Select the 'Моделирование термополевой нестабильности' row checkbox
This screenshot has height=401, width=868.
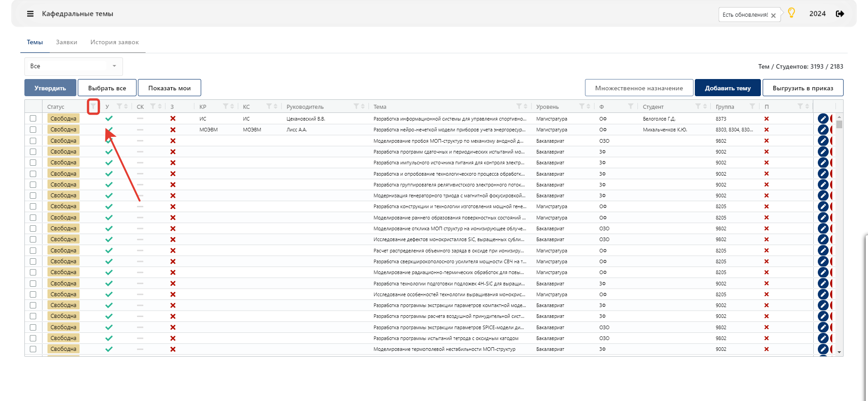(x=33, y=349)
